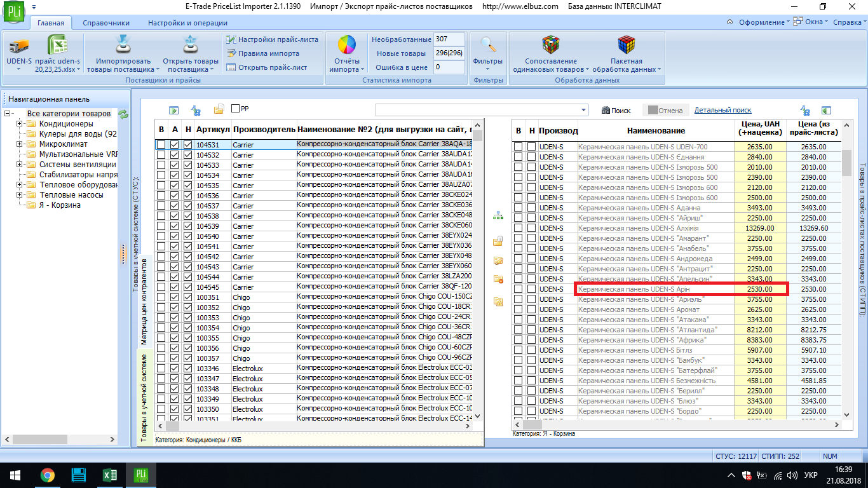Toggle column B checkbox for UDEN-S Алхімія row

click(x=519, y=228)
